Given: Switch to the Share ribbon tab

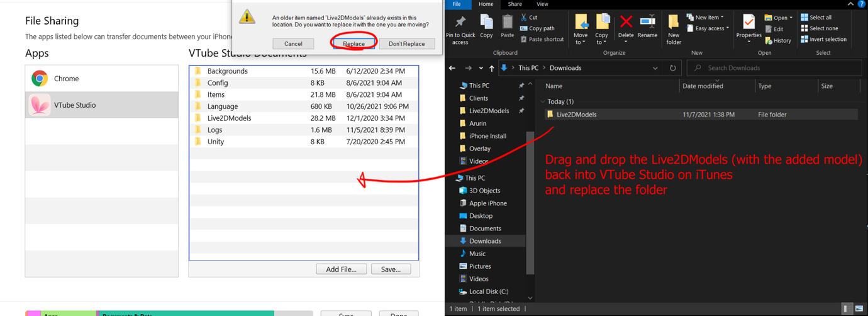Looking at the screenshot, I should click(x=515, y=4).
